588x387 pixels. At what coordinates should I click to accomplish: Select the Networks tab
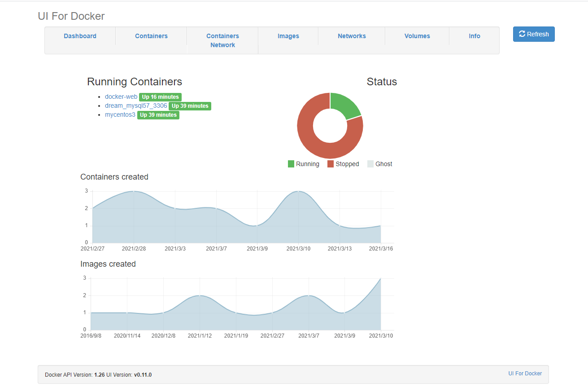(x=352, y=36)
